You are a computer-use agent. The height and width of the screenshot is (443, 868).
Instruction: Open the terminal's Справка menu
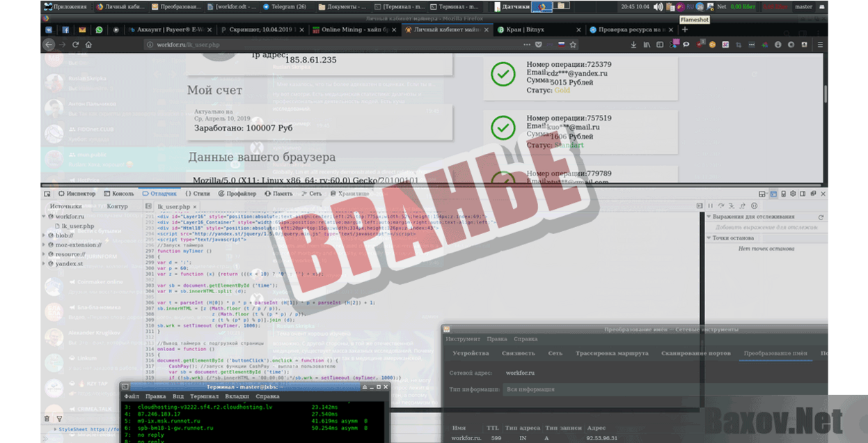click(268, 396)
